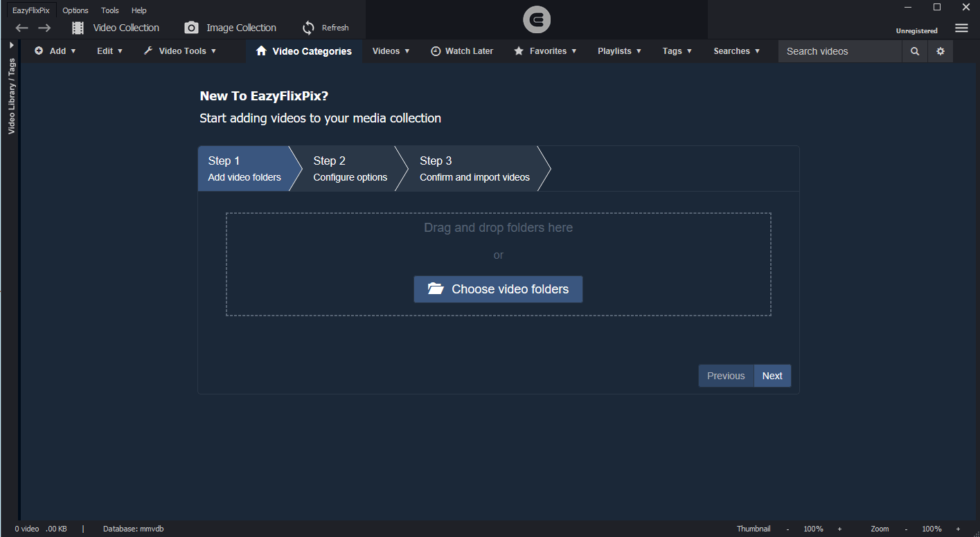Switch to Video Categories tab

click(x=303, y=51)
